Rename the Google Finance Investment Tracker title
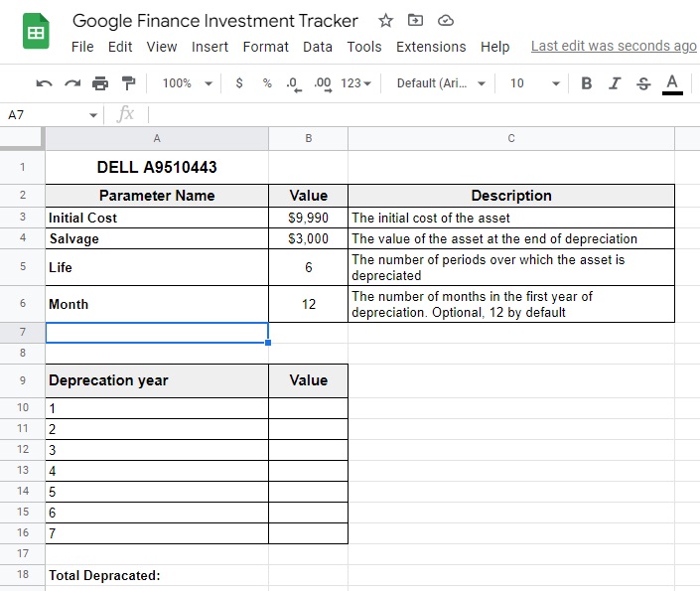The height and width of the screenshot is (591, 700). click(215, 21)
